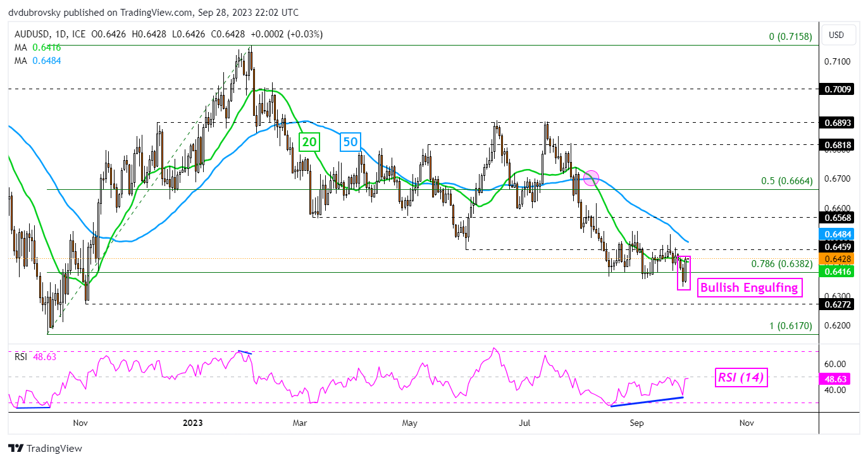
Task: Click the TradingView logo
Action: (x=46, y=448)
